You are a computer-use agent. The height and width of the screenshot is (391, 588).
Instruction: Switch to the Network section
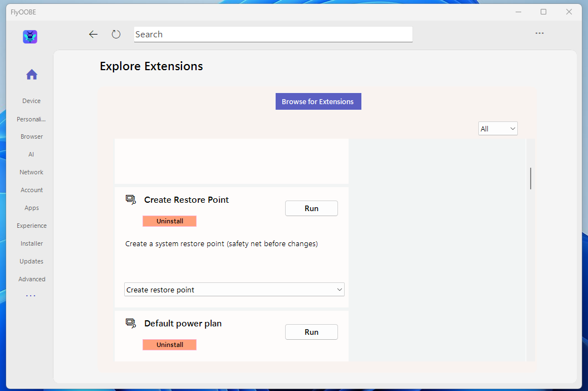31,172
